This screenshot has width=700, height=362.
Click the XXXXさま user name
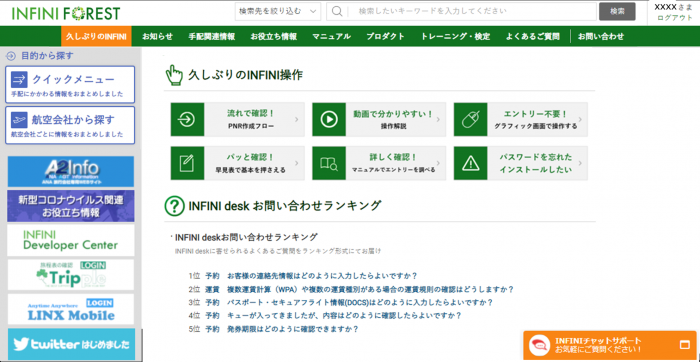pos(674,7)
